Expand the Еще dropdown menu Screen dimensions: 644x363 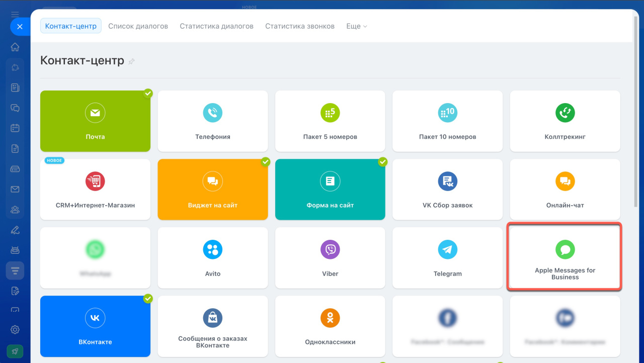point(357,26)
